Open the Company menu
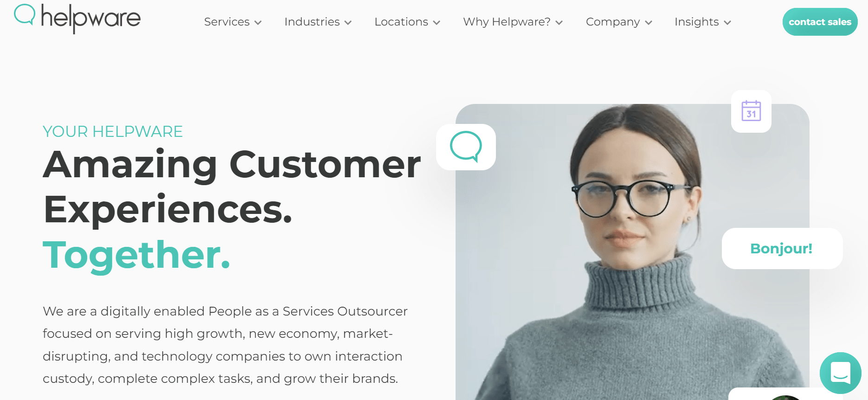This screenshot has width=868, height=400. tap(619, 22)
